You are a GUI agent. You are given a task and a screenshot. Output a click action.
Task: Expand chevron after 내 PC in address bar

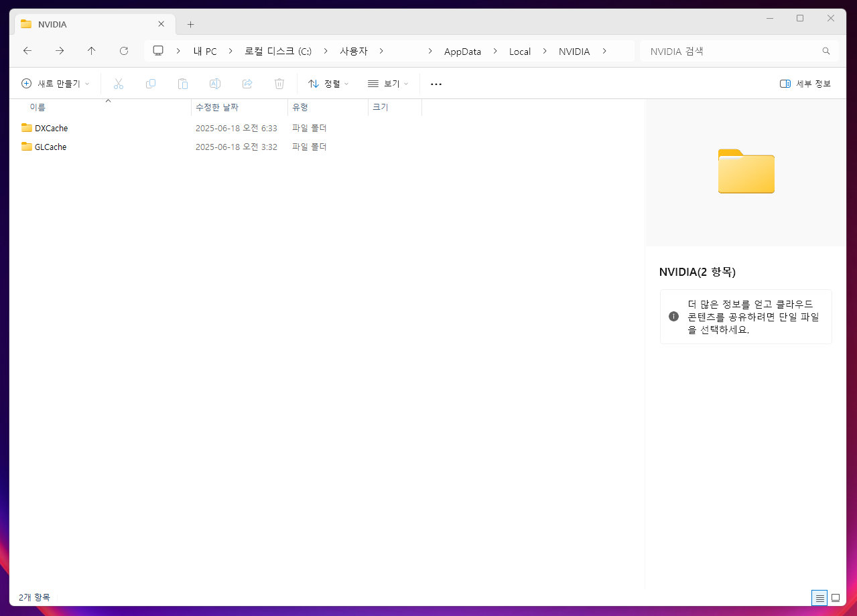tap(230, 51)
